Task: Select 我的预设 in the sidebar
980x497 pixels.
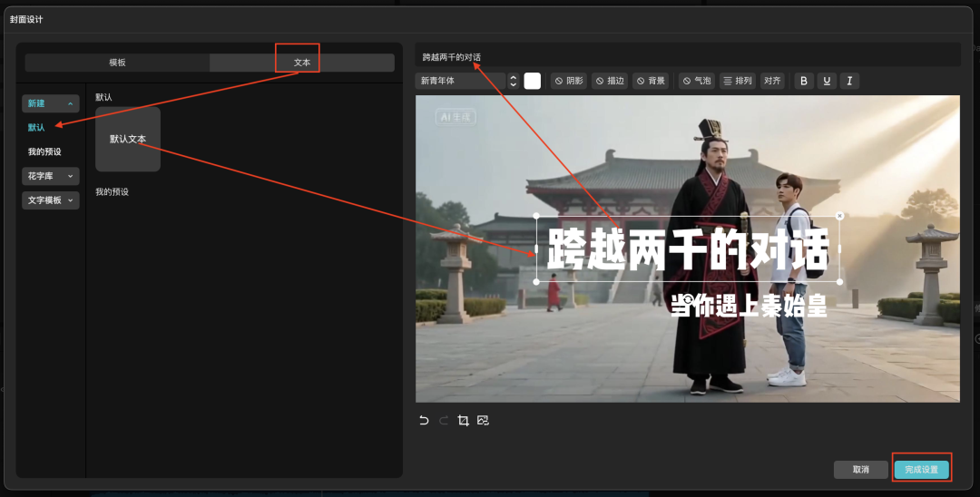Action: pyautogui.click(x=44, y=151)
